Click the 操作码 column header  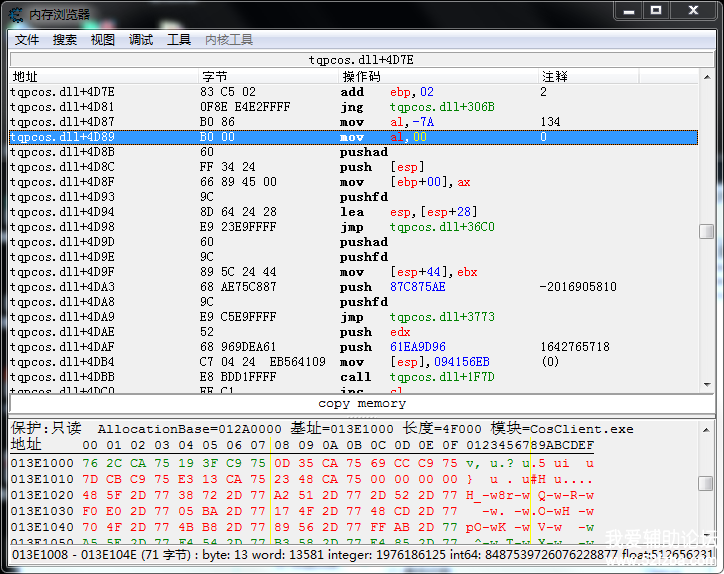click(439, 76)
